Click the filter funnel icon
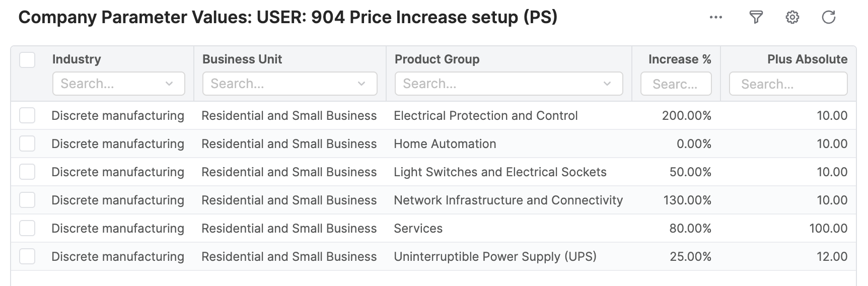This screenshot has height=286, width=868. pos(756,18)
